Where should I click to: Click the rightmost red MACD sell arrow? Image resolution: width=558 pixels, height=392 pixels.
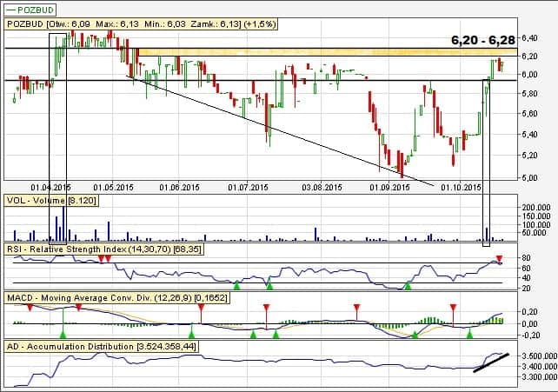452,308
